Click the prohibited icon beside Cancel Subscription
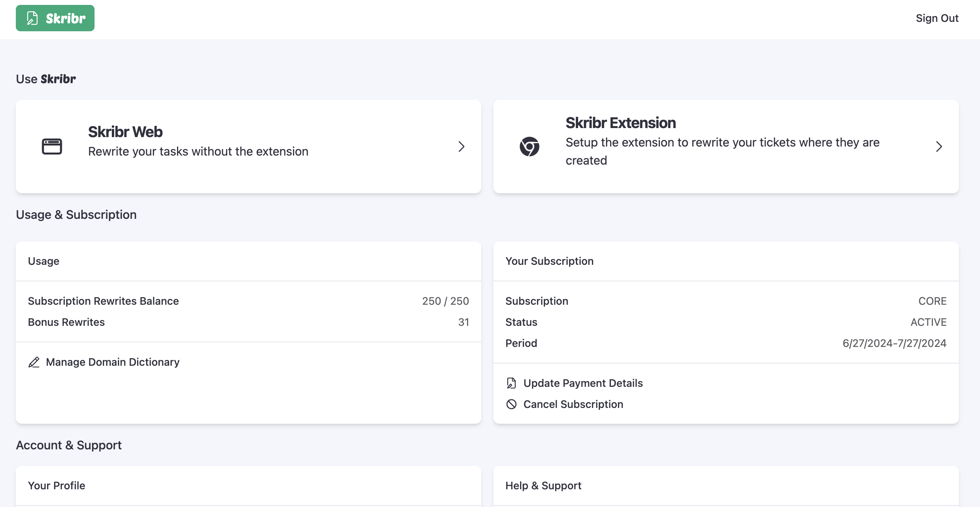The image size is (980, 507). [511, 404]
